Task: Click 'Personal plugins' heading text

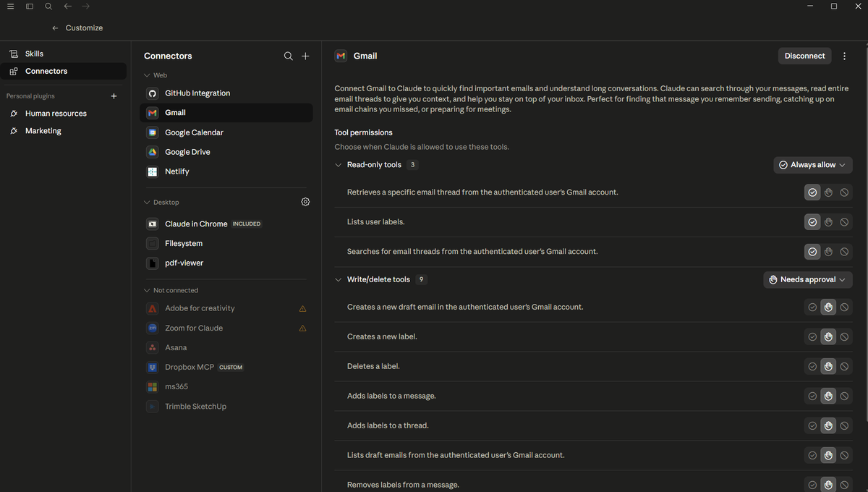Action: [x=30, y=96]
